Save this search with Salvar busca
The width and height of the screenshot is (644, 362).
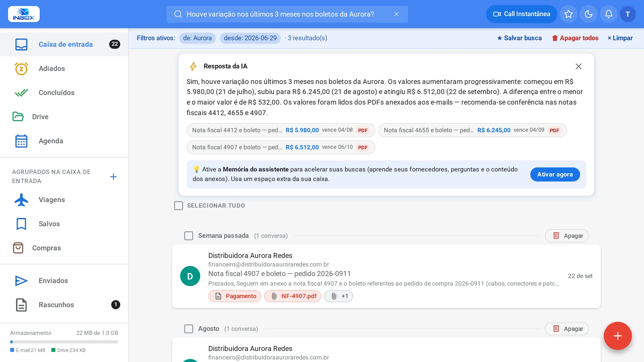(519, 38)
